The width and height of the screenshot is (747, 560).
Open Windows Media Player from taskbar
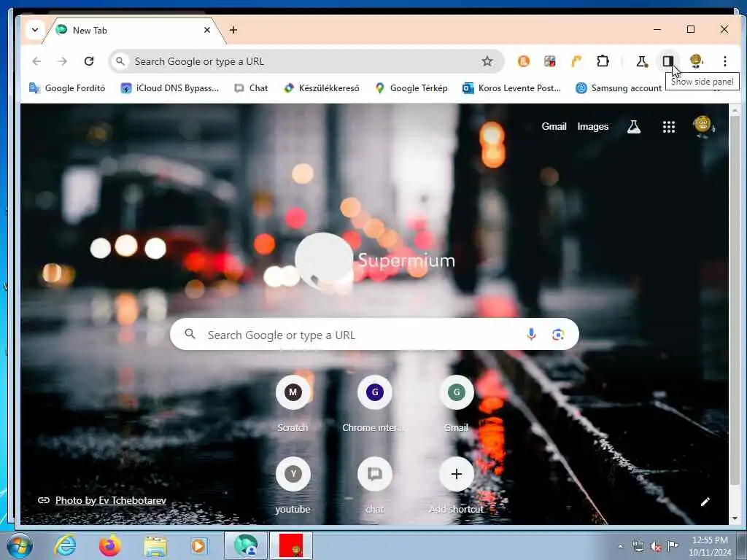click(x=198, y=545)
